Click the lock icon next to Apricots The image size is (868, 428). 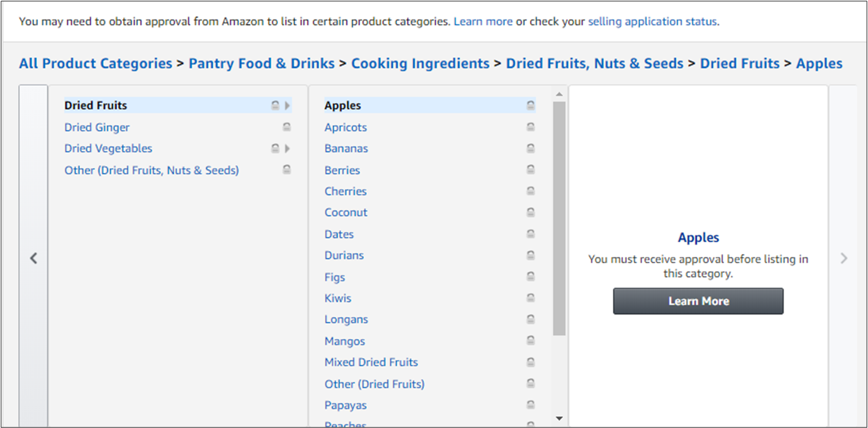tap(530, 128)
